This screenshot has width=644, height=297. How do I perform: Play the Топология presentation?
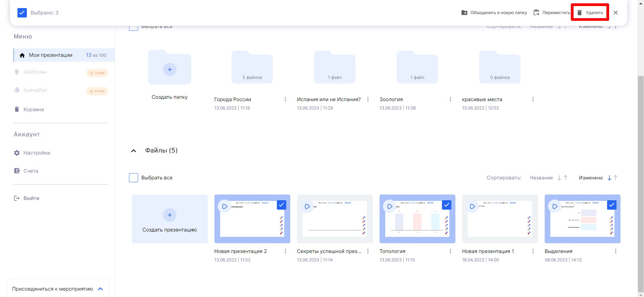coord(390,207)
